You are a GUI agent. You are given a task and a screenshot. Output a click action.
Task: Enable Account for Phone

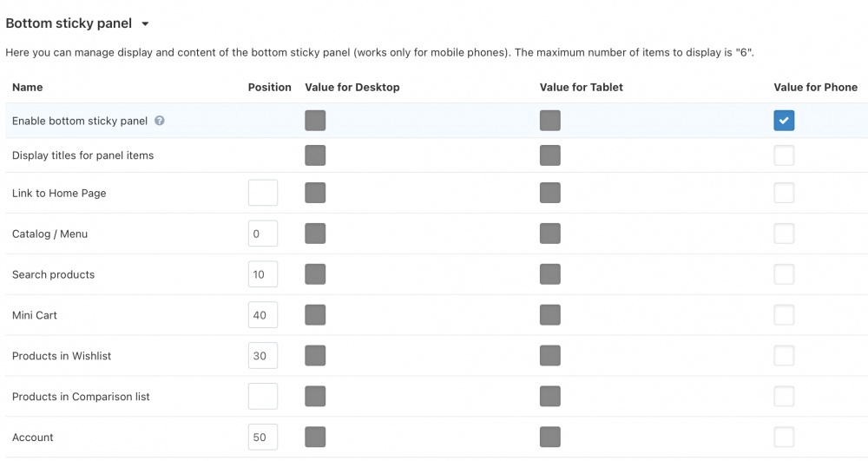[x=784, y=438]
